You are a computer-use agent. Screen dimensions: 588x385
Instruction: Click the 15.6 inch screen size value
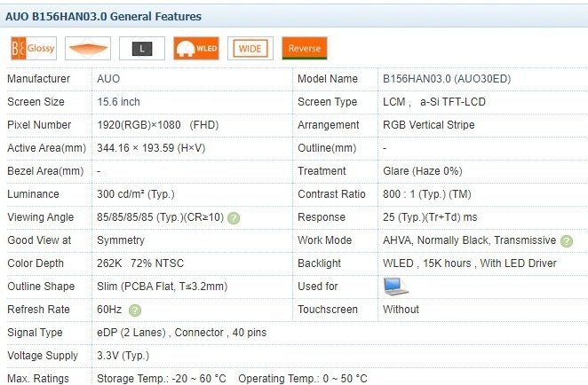[x=118, y=102]
